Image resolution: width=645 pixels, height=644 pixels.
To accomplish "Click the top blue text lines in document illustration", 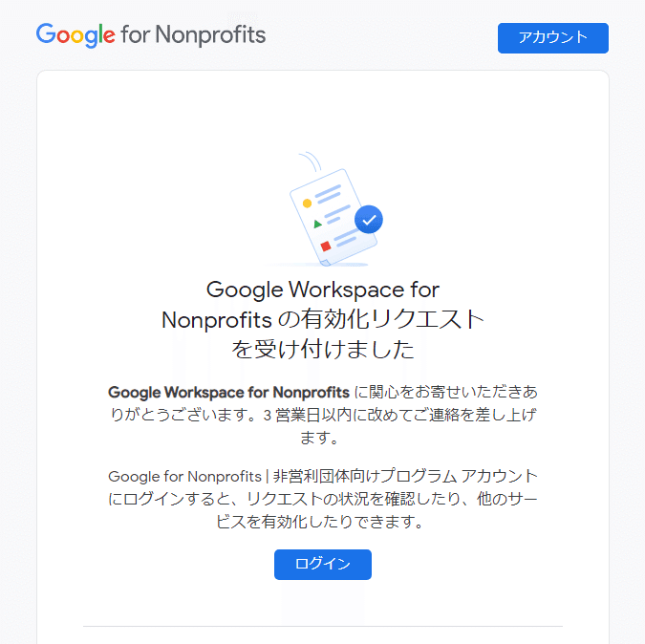I will coord(329,194).
